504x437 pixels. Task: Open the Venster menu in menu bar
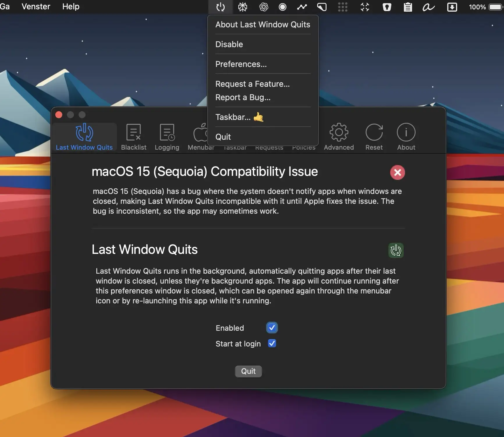click(x=36, y=6)
